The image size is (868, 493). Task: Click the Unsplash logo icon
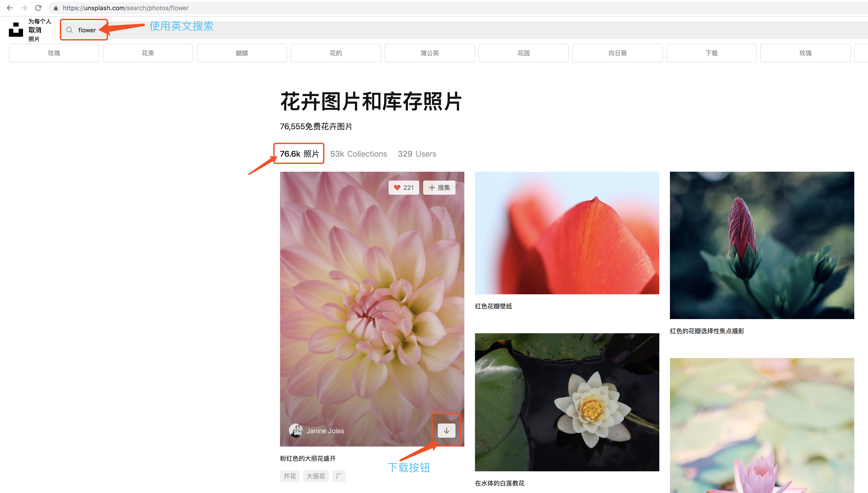click(16, 30)
